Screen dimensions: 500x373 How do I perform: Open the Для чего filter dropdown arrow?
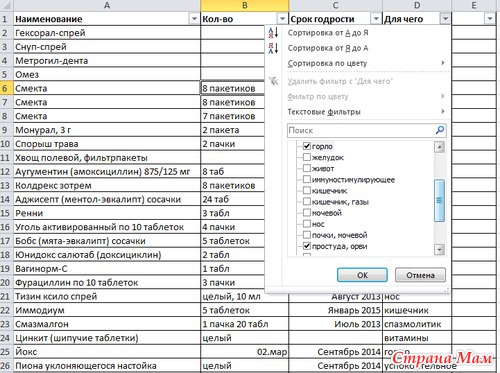(x=445, y=19)
